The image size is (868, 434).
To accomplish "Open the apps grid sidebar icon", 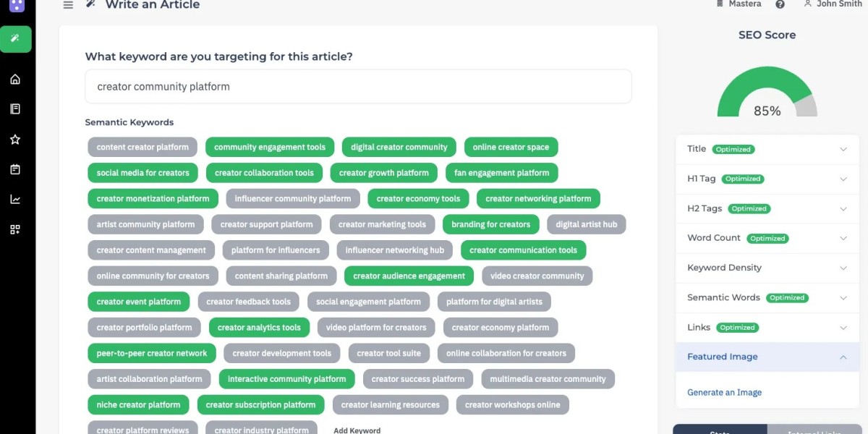I will (x=15, y=229).
